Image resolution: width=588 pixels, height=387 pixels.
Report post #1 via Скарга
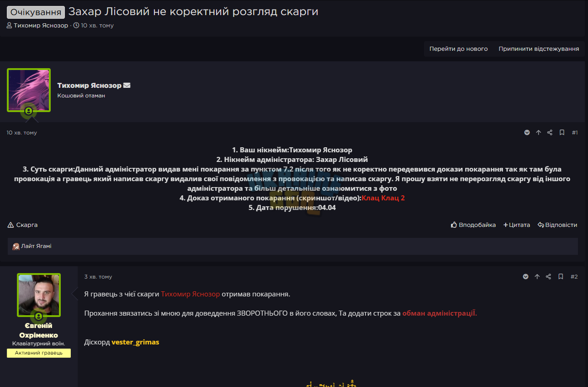[x=22, y=225]
